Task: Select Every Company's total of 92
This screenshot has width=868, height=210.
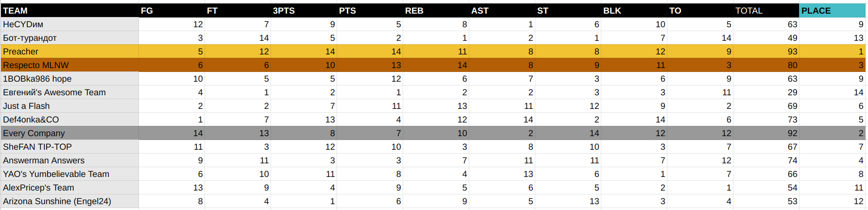Action: [766, 133]
